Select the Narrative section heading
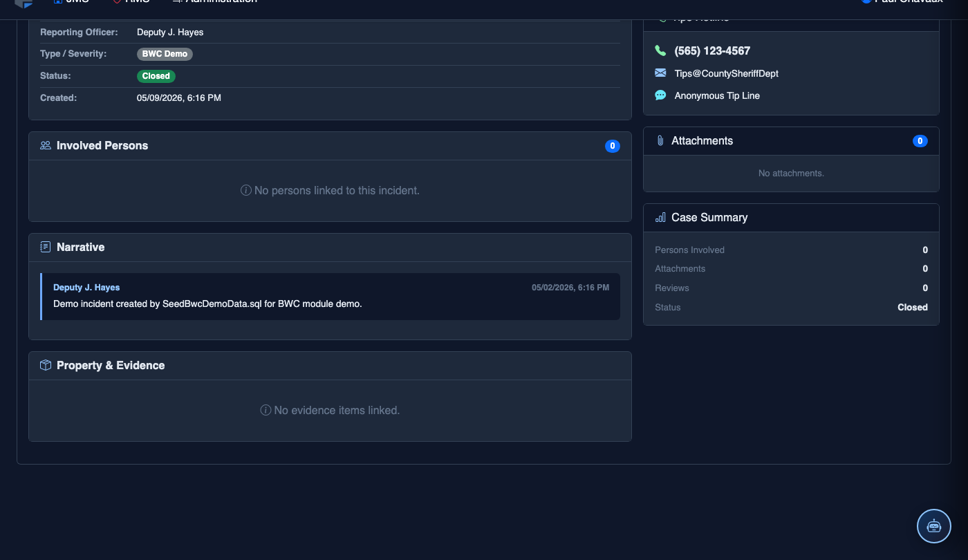 point(81,247)
